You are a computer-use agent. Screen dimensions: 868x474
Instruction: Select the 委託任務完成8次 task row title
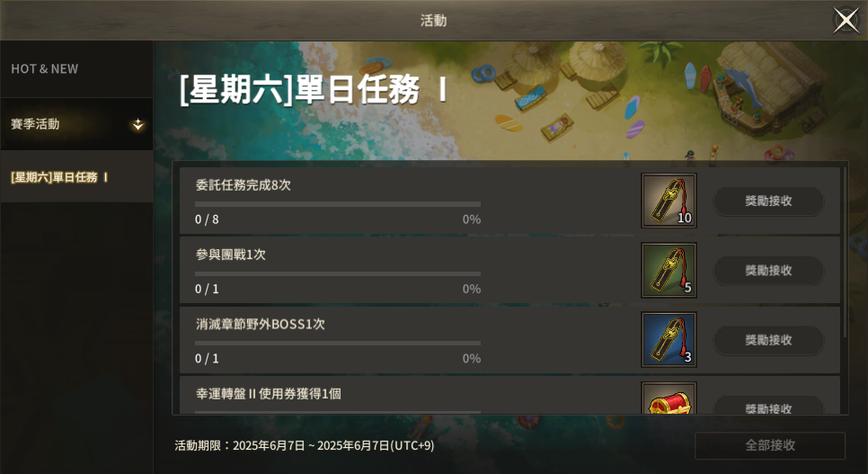tap(243, 185)
